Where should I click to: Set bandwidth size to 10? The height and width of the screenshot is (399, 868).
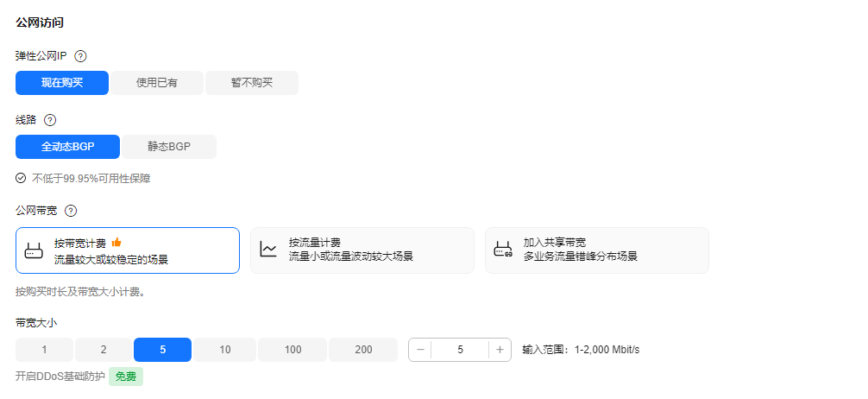pyautogui.click(x=224, y=350)
